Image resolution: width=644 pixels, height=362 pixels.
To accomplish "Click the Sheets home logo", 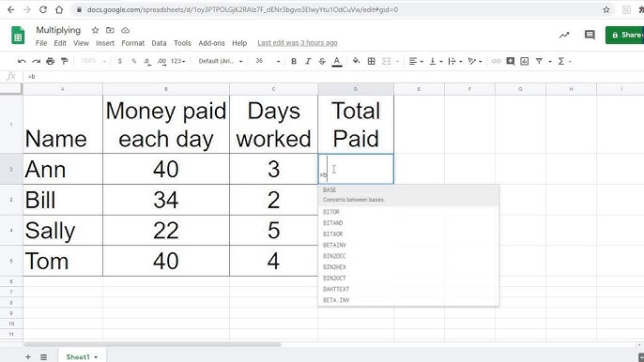I will (18, 36).
